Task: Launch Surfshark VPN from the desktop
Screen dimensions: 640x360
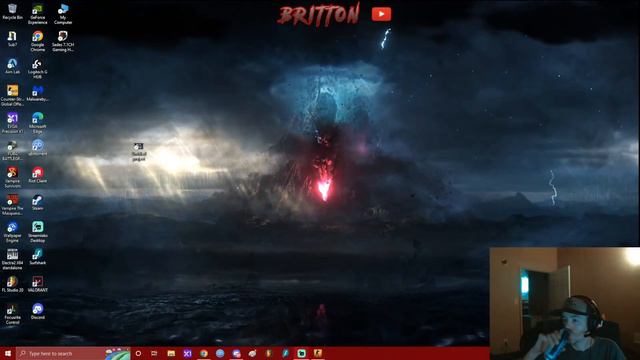Action: (38, 257)
